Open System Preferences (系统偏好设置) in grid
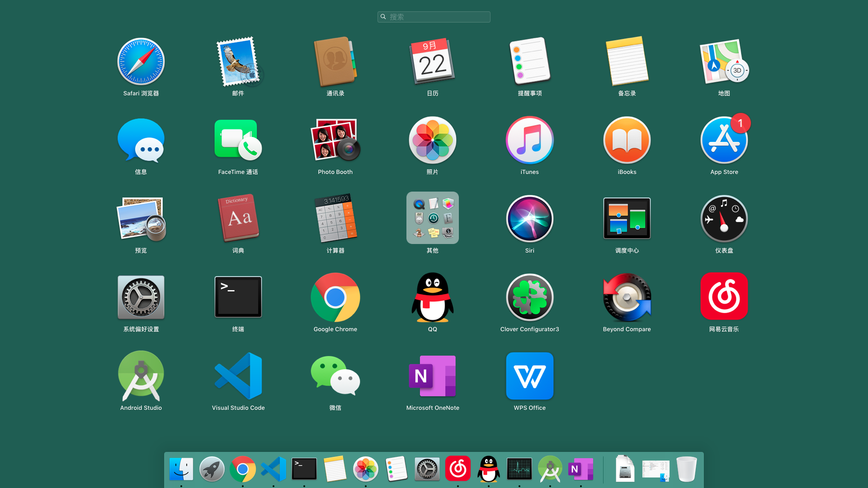Screen dimensions: 868x488 pos(141,297)
